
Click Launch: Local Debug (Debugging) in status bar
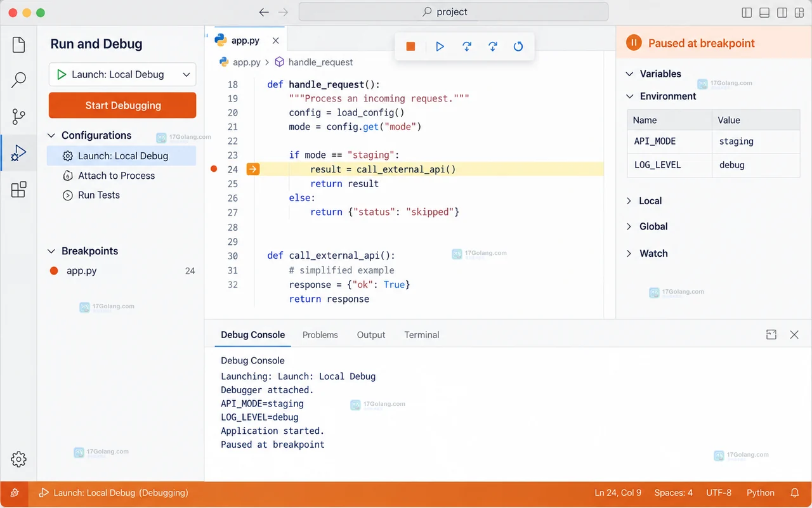click(114, 493)
